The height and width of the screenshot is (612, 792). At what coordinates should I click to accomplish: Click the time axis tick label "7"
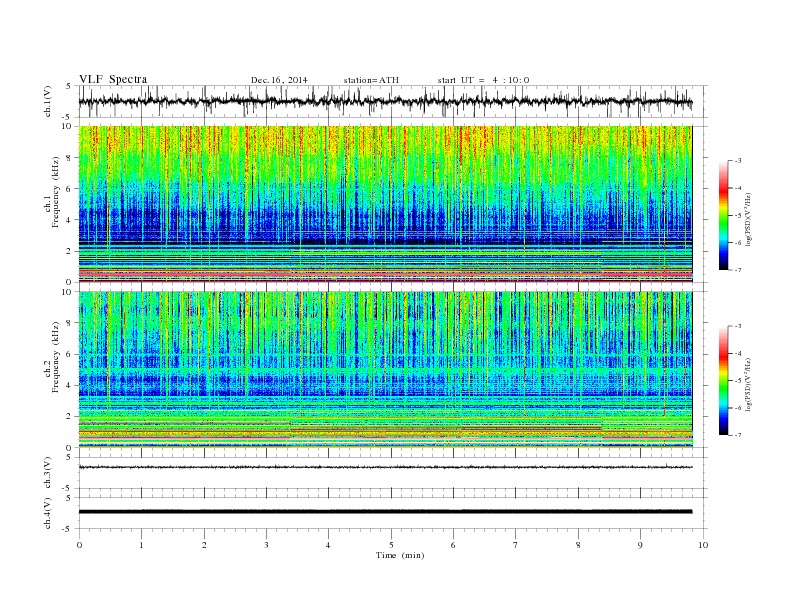point(516,545)
